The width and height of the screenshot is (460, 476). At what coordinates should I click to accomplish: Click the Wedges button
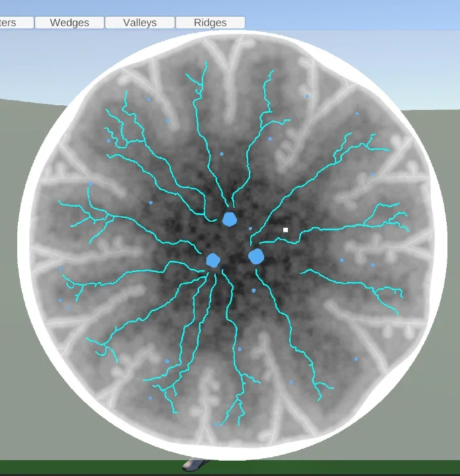[69, 23]
